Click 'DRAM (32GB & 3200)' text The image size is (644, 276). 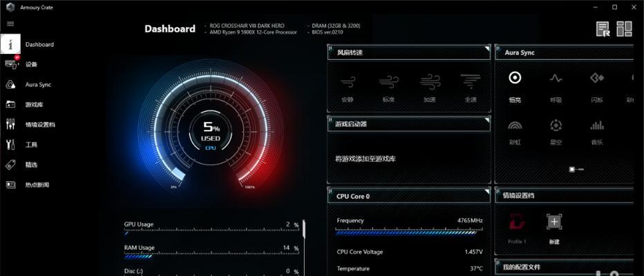(x=336, y=26)
